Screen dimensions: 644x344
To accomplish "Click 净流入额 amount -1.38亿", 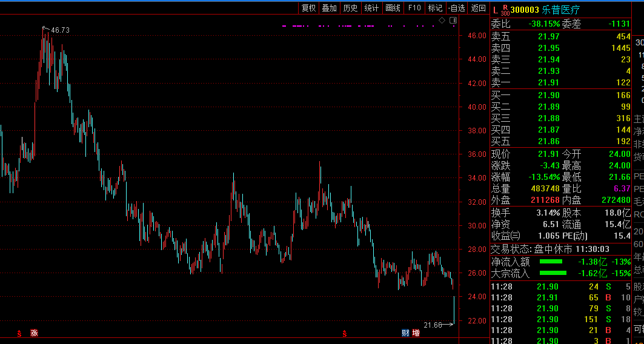I will (x=593, y=262).
